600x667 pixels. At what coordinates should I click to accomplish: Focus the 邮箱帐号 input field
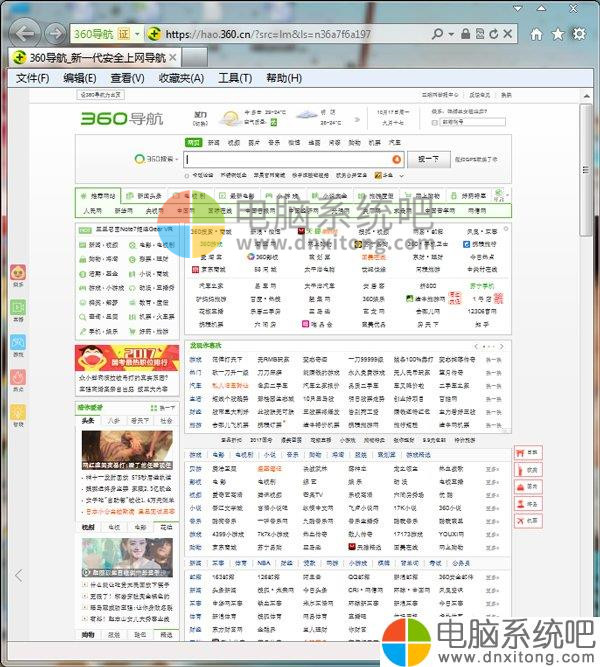[472, 123]
